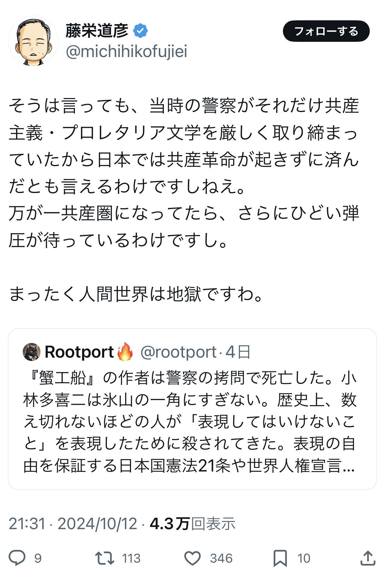Open the @rootport handle in quote
This screenshot has width=385, height=588.
click(178, 352)
